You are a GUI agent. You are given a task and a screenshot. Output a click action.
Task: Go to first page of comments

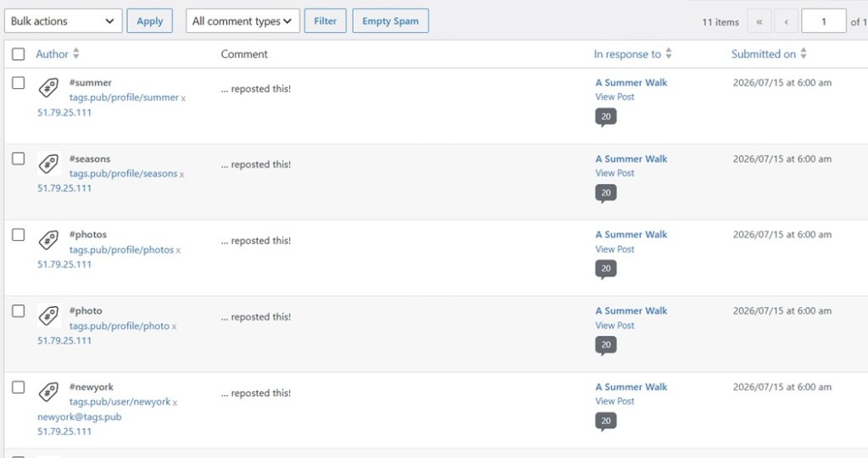[x=759, y=21]
